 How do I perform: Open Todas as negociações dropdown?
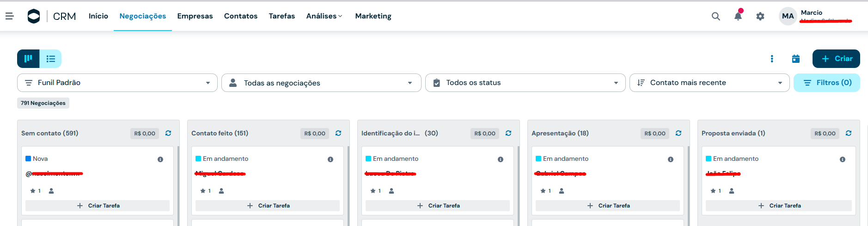pyautogui.click(x=321, y=83)
